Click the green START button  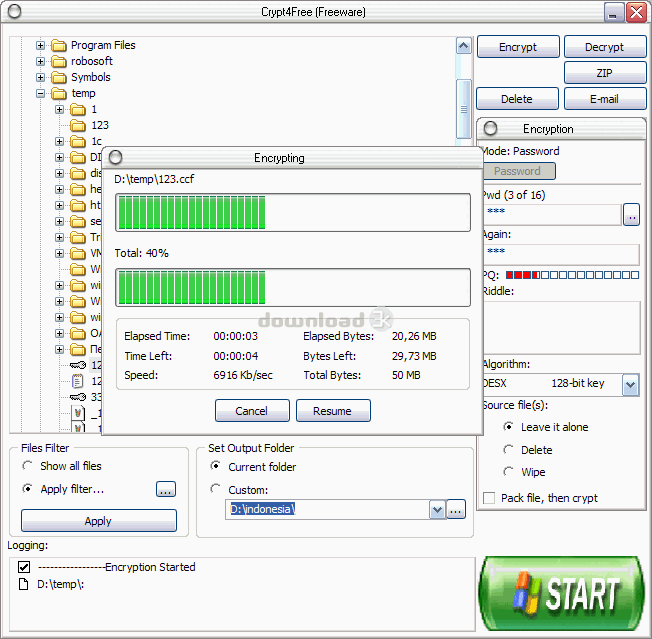pyautogui.click(x=562, y=594)
